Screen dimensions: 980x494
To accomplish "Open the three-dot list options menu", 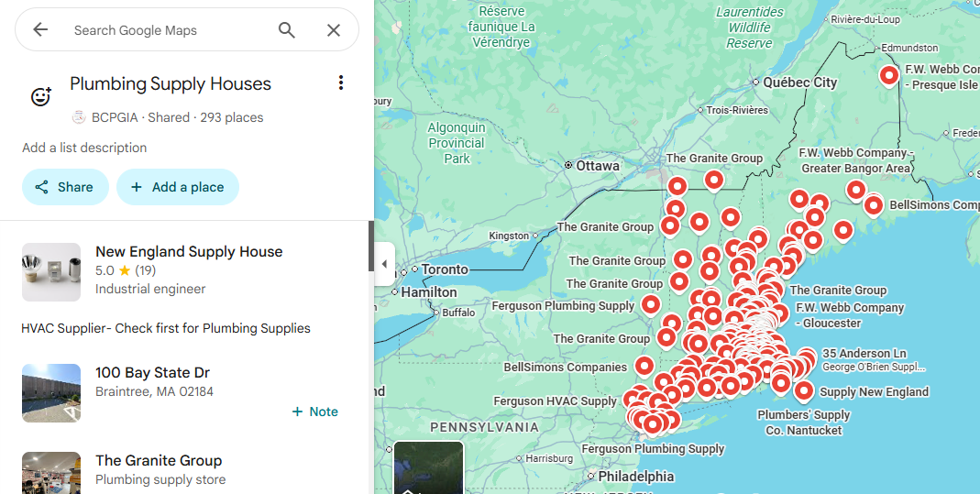I will [341, 82].
